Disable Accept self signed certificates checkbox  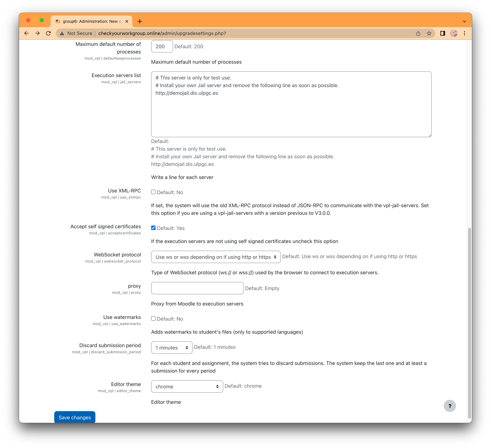click(x=153, y=228)
